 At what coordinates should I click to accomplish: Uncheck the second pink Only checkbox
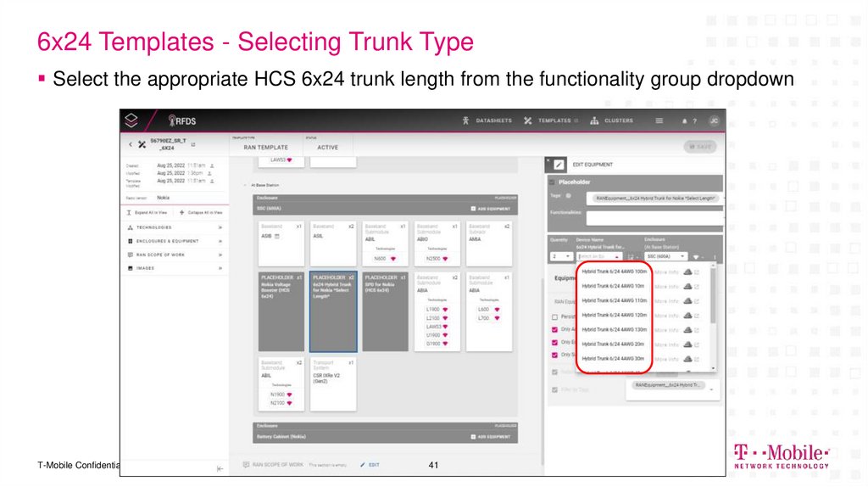point(554,343)
